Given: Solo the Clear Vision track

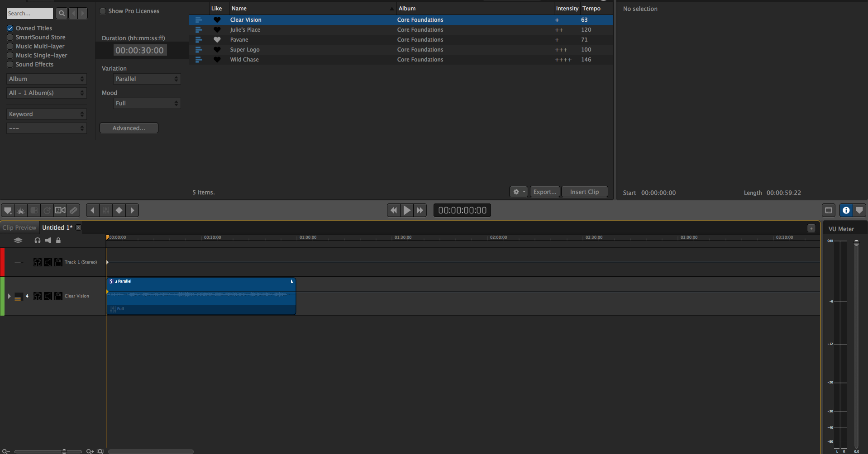Looking at the screenshot, I should coord(38,296).
